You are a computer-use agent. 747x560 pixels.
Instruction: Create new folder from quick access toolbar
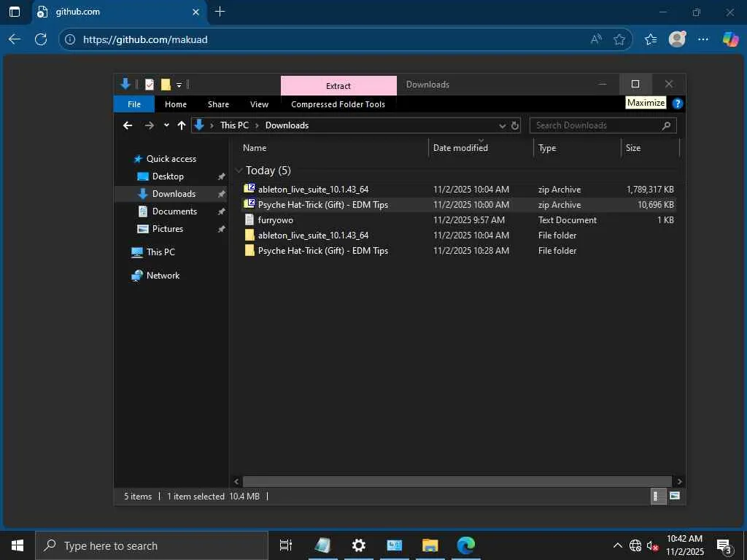166,85
